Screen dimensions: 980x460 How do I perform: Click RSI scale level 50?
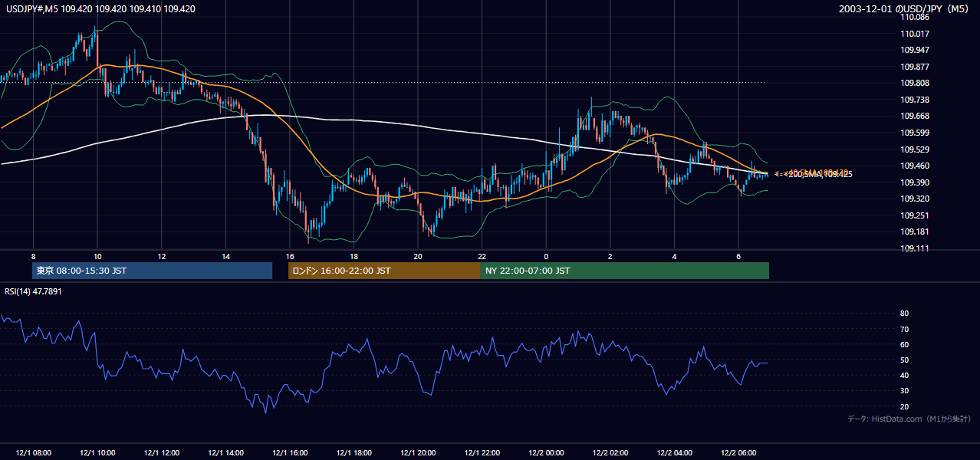click(905, 360)
